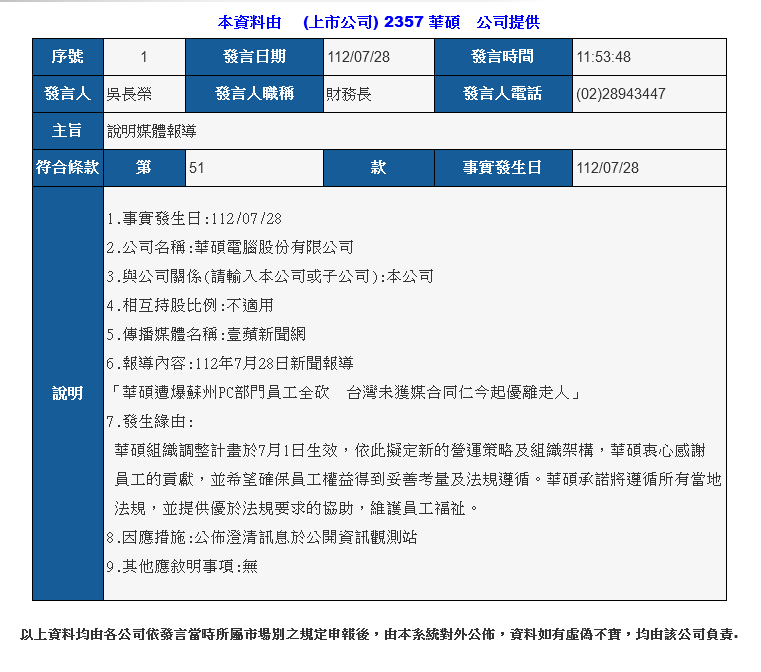Screen dimensions: 761x672
Task: Click line '8.因應措施:公佈澄清訊息於公開資訊觀測站'
Action: click(262, 538)
